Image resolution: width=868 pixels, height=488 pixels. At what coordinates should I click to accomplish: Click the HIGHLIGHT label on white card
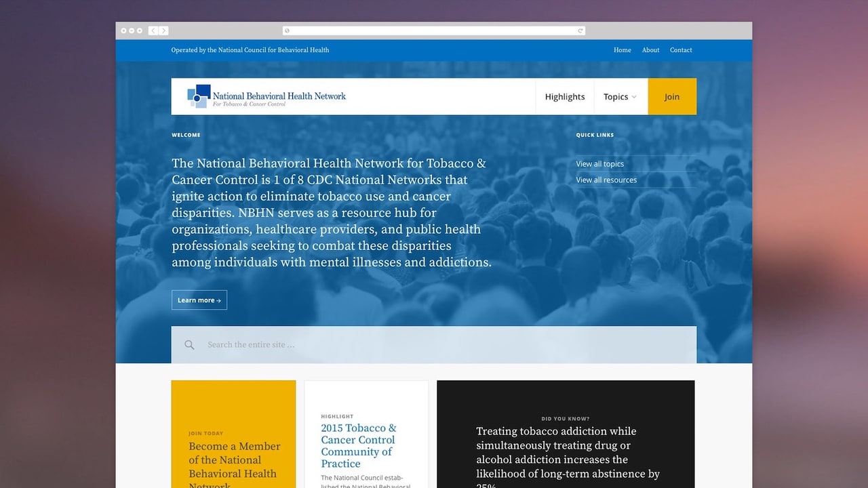click(337, 416)
